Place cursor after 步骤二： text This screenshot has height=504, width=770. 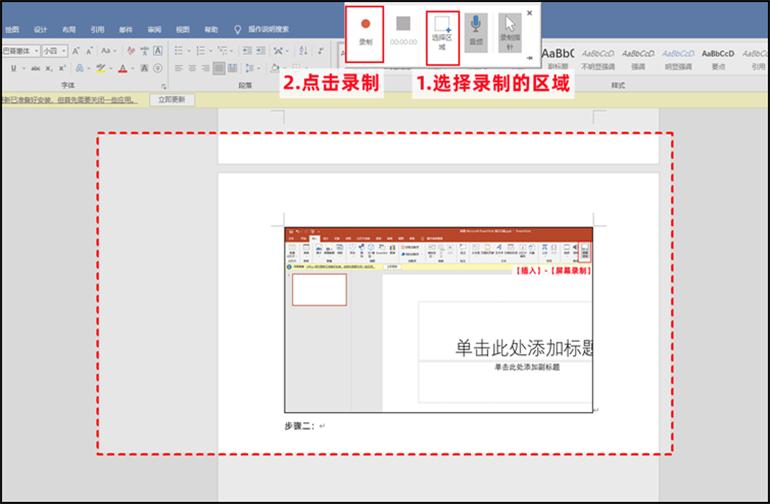(x=317, y=426)
